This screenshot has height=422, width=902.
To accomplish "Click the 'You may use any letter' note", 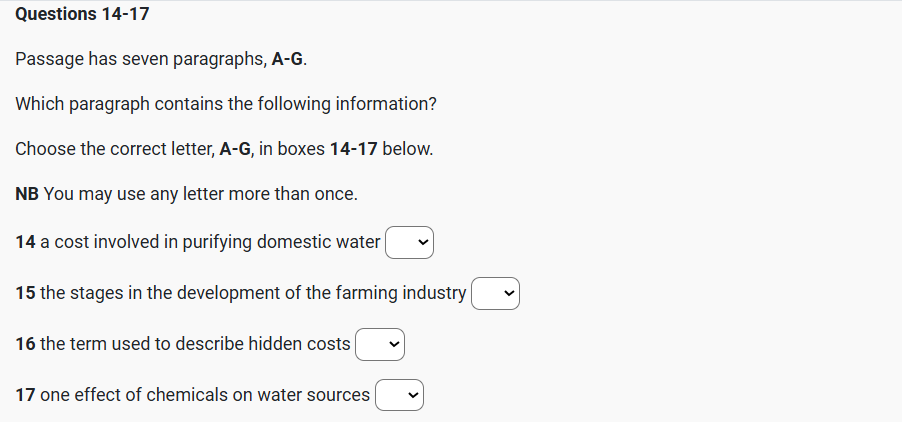I will pyautogui.click(x=200, y=194).
